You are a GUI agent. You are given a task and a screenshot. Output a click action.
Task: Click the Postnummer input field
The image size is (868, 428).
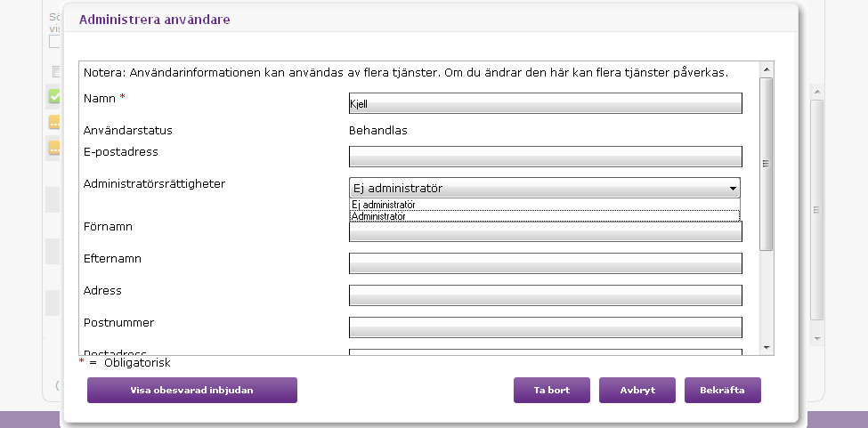(545, 327)
